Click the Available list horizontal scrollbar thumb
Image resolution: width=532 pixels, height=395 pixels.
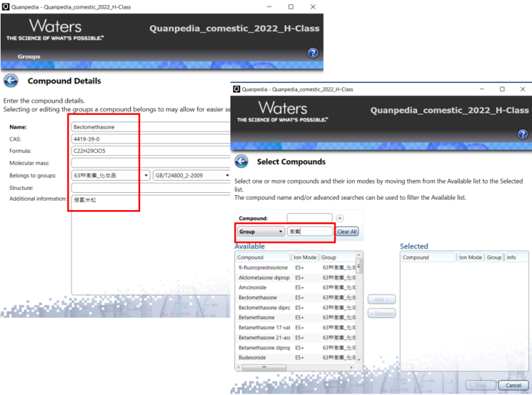coord(265,368)
